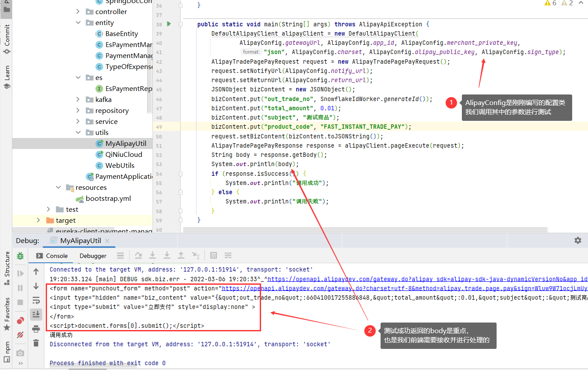
Task: Switch to the Debugger tab
Action: tap(92, 255)
